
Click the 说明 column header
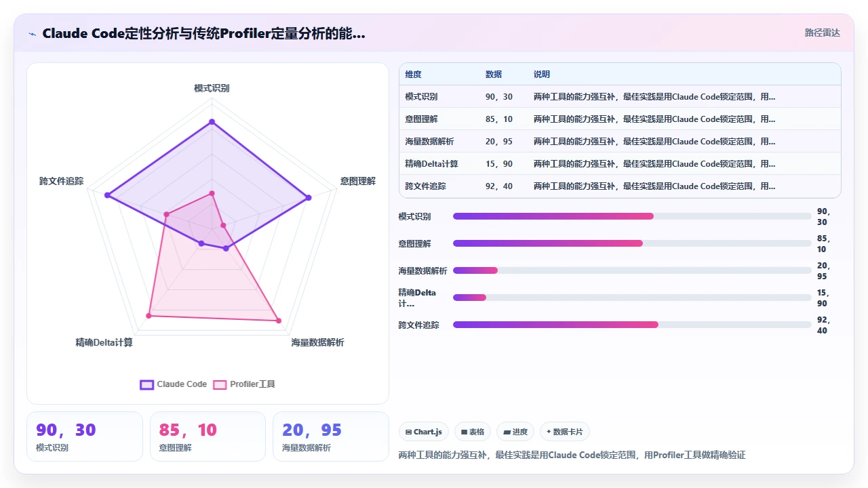coord(542,75)
